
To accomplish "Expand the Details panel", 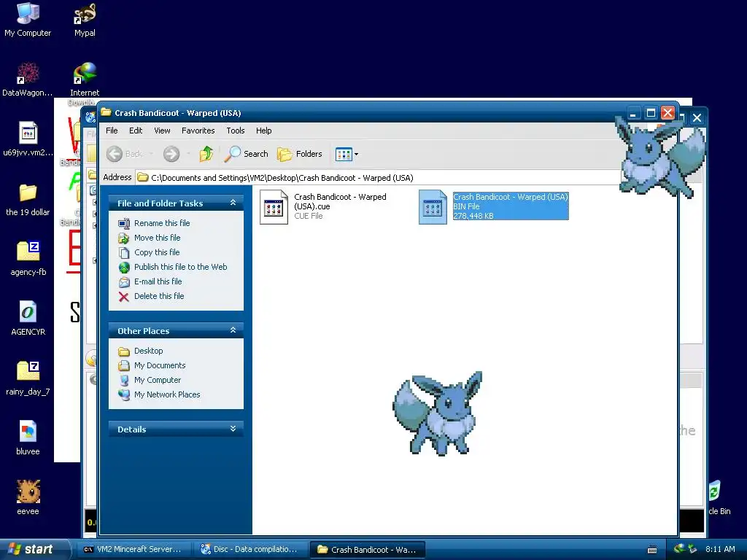I will [233, 429].
